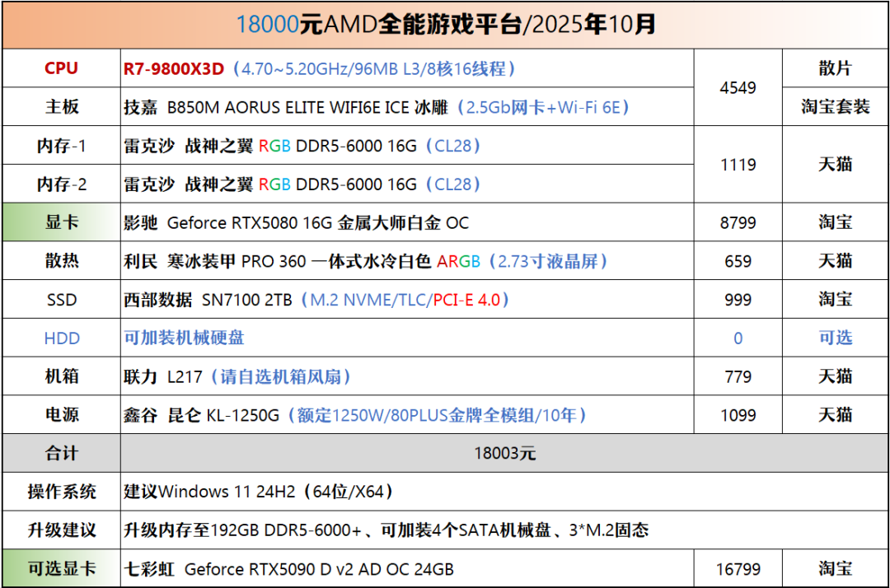
Task: Select the 利民 寒冰装甲 PRO 360 cooler cell
Action: (x=365, y=261)
